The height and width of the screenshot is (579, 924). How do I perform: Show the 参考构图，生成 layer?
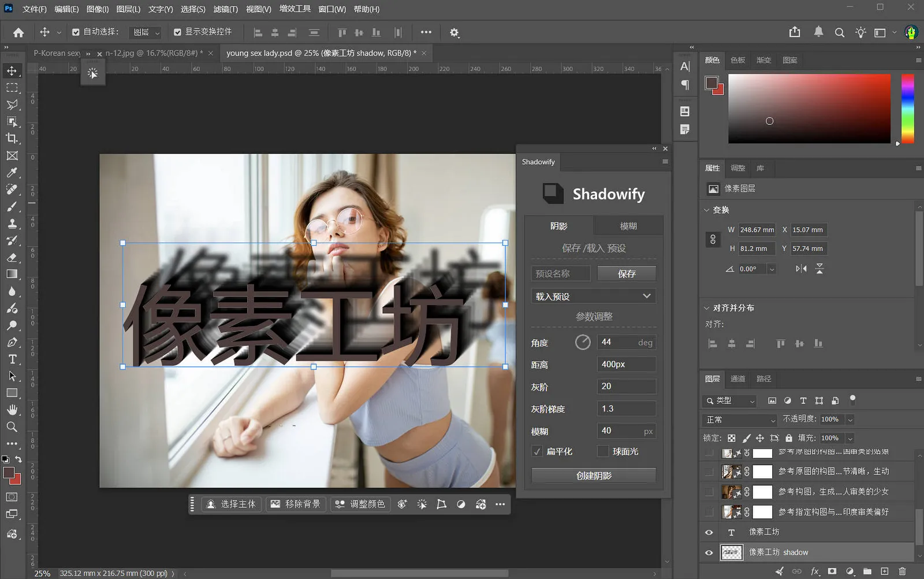709,492
